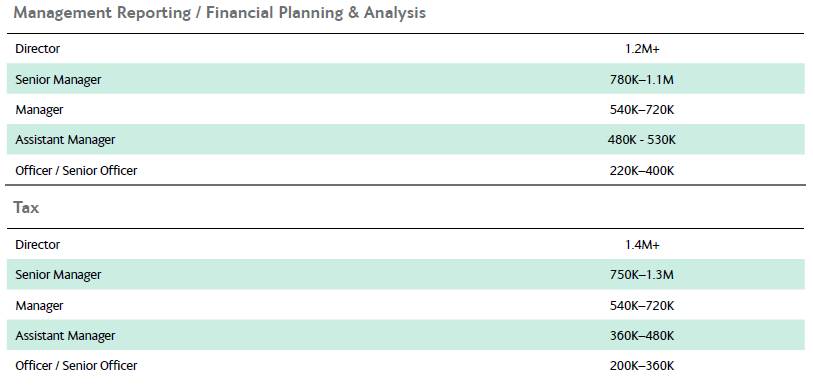Select the Tax section heading
The width and height of the screenshot is (813, 385).
point(26,208)
